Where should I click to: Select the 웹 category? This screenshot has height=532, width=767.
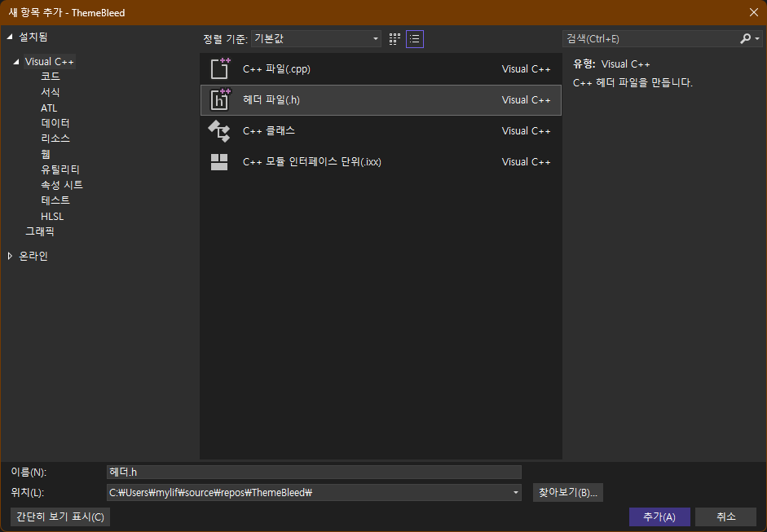pyautogui.click(x=46, y=154)
